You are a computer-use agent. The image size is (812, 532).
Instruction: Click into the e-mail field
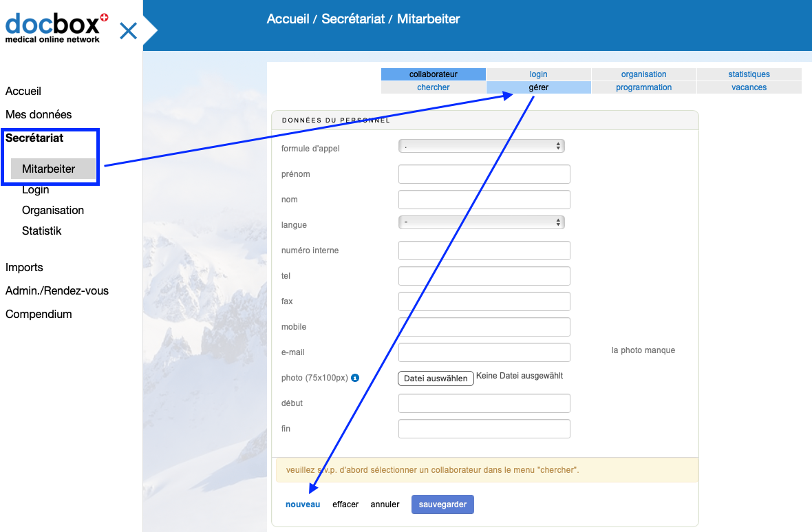(484, 352)
